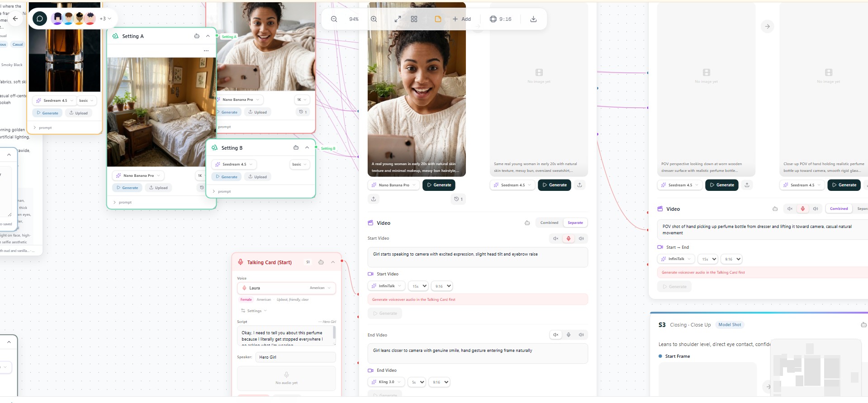868x403 pixels.
Task: Select the Separate video mode tab
Action: click(x=575, y=223)
